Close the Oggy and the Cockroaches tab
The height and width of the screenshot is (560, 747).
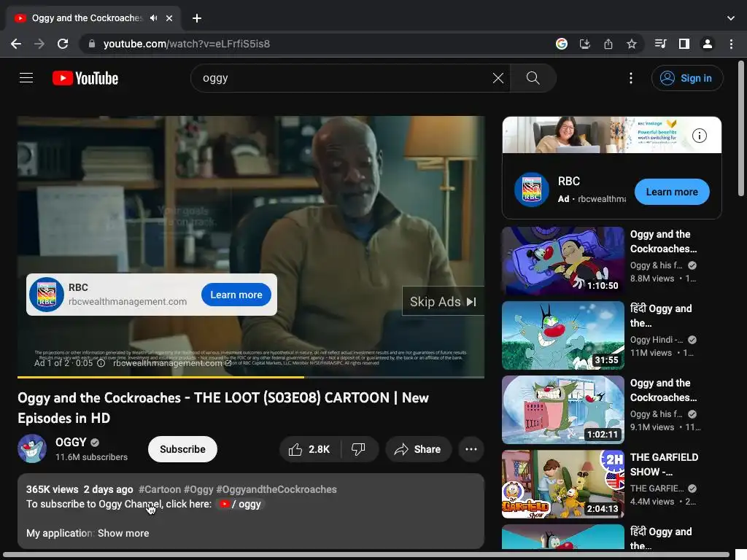coord(169,18)
